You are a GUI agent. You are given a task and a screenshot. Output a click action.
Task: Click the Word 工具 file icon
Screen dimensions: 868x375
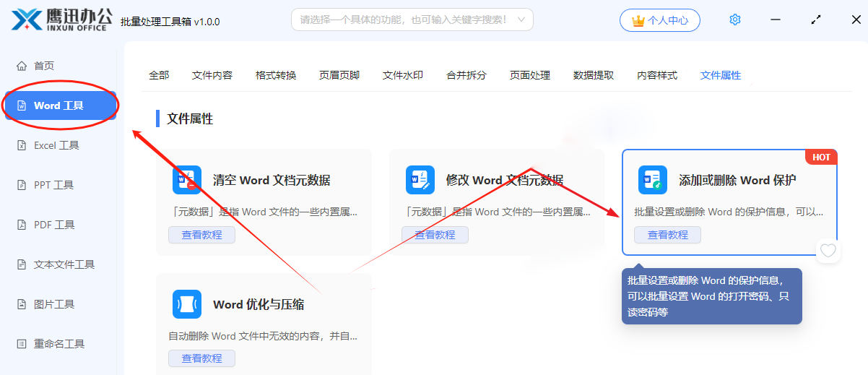point(22,105)
